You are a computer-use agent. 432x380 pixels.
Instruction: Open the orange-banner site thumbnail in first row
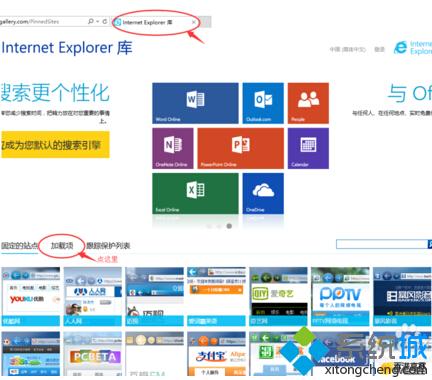click(x=216, y=297)
